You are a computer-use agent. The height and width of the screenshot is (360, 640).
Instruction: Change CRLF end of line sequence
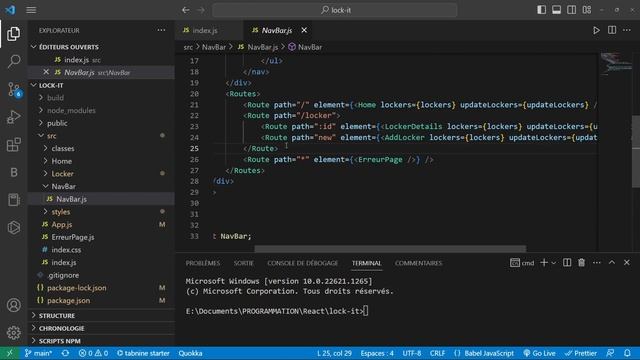click(x=437, y=353)
